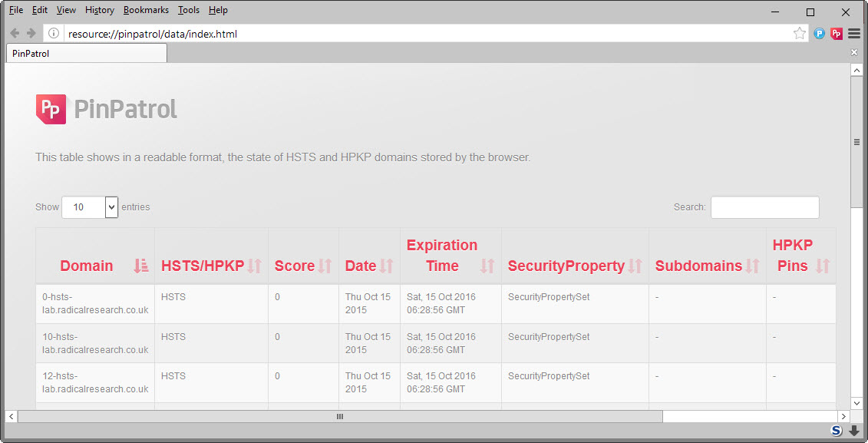The image size is (868, 443).
Task: Open the Tools menu
Action: tap(189, 10)
